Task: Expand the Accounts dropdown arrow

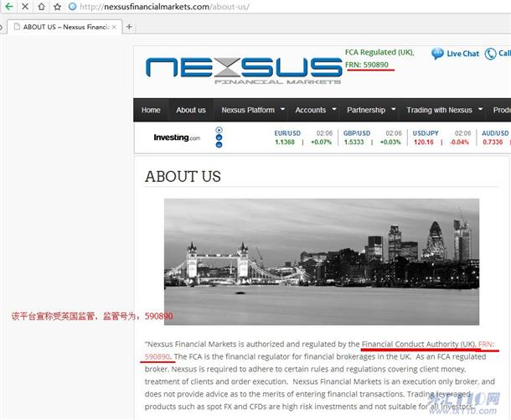Action: coord(334,109)
